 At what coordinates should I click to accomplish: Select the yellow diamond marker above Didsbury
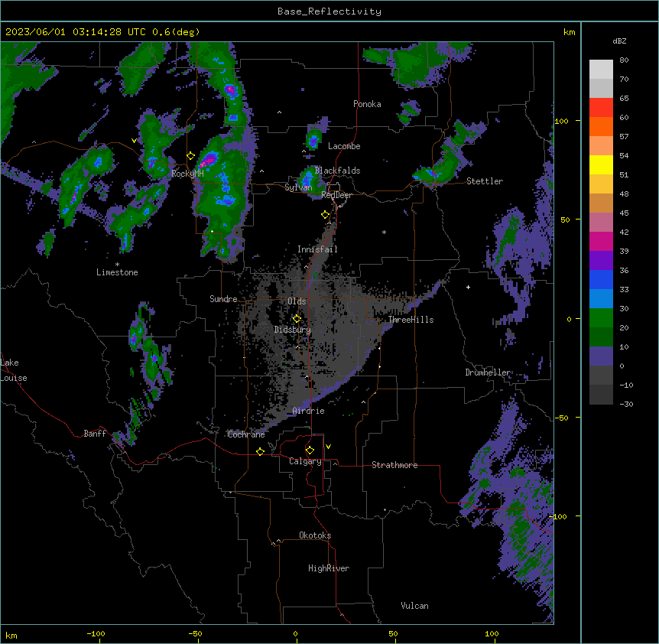point(297,318)
